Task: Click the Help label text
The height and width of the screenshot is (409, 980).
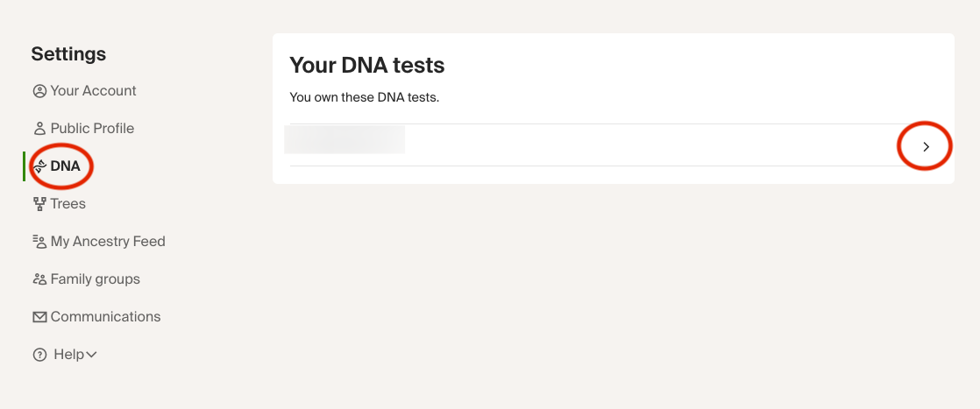Action: click(x=69, y=355)
